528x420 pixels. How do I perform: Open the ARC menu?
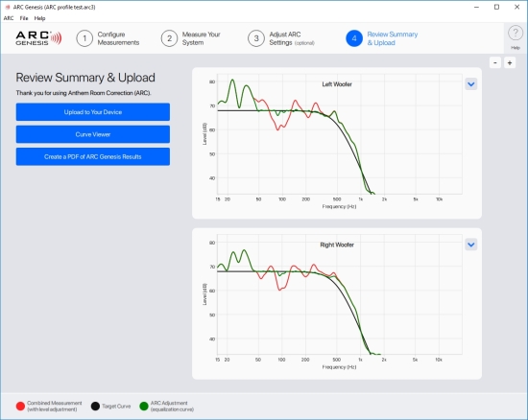(9, 18)
